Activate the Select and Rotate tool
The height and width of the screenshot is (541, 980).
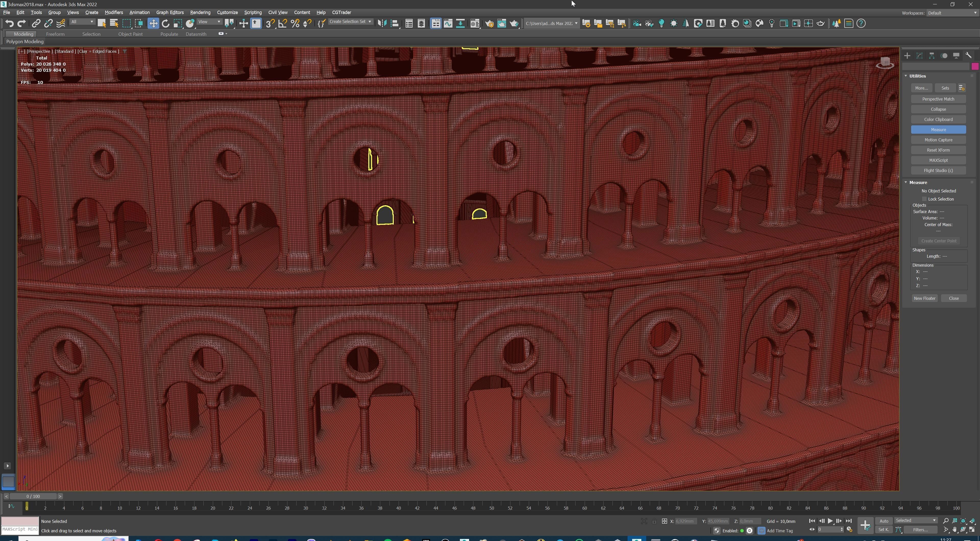[x=165, y=23]
